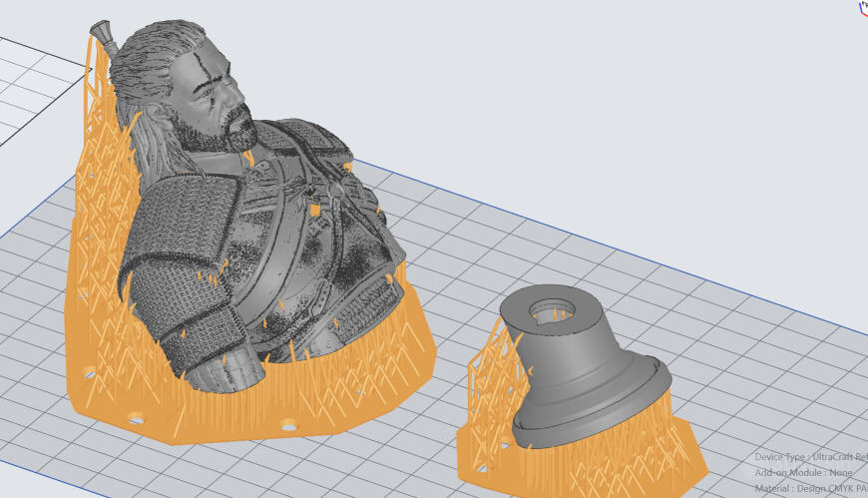Click the 'Add-on Module : None' text
868x498 pixels.
tap(803, 472)
